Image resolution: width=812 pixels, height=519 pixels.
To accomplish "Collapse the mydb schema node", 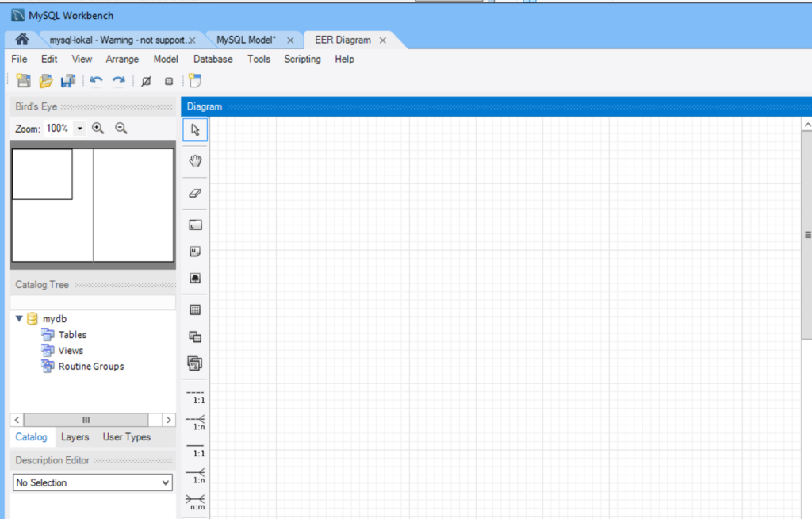I will click(x=19, y=318).
